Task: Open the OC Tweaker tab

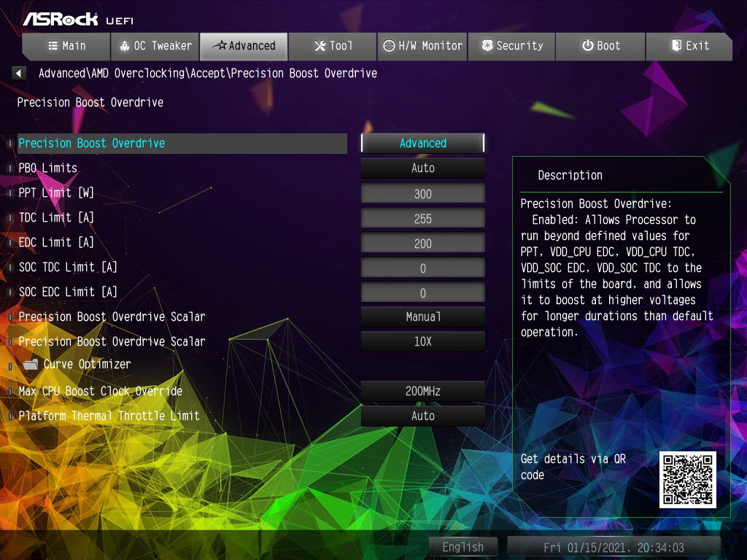Action: 155,46
